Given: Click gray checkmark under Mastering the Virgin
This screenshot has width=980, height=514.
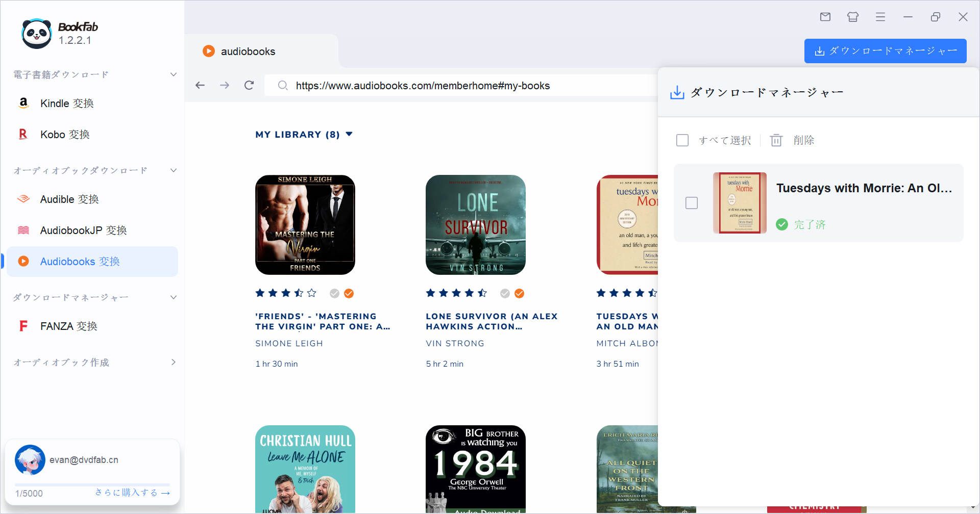Looking at the screenshot, I should click(334, 293).
